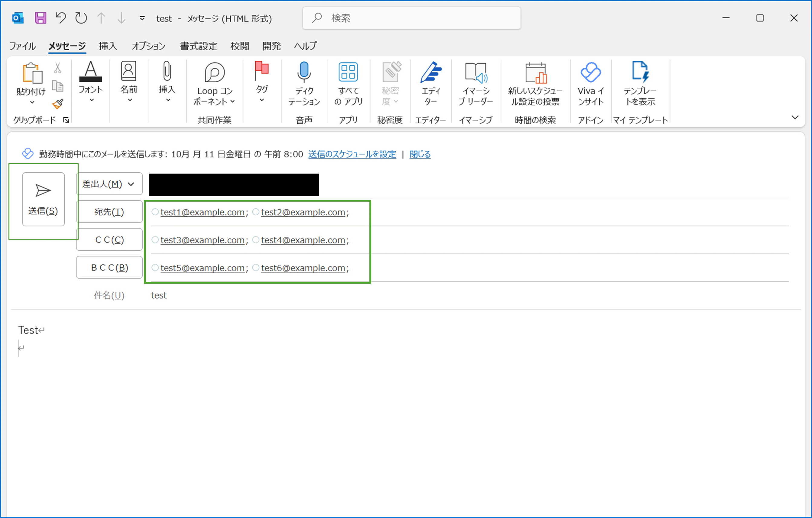This screenshot has width=812, height=518.
Task: Open the Loop コンポーネント menu
Action: (x=214, y=84)
